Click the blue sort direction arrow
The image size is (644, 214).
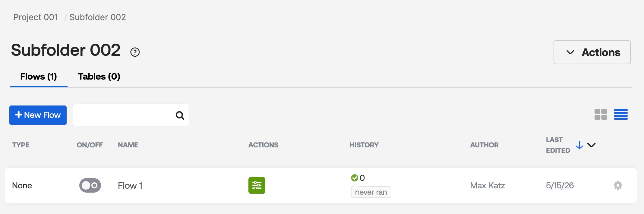click(x=579, y=145)
